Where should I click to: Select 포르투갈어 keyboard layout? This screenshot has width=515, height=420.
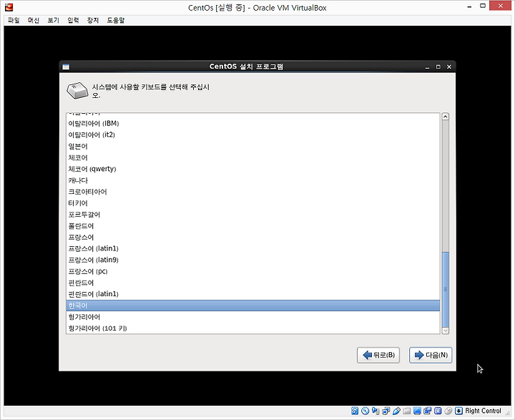(x=253, y=215)
